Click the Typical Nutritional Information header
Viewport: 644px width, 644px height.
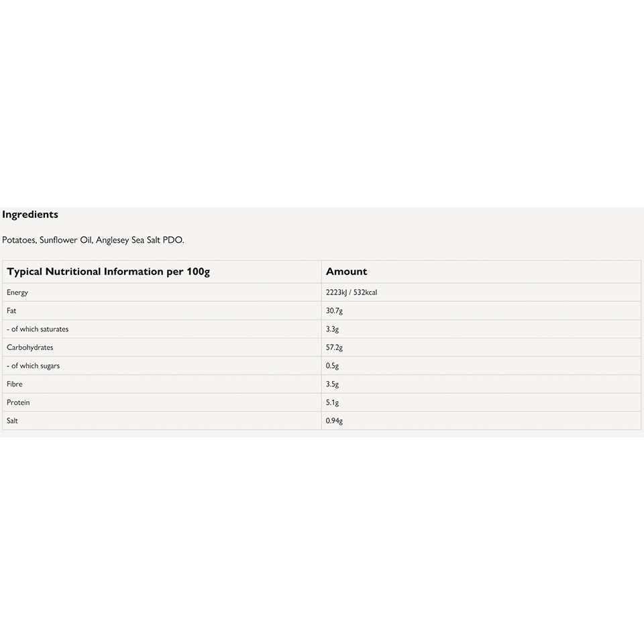108,272
